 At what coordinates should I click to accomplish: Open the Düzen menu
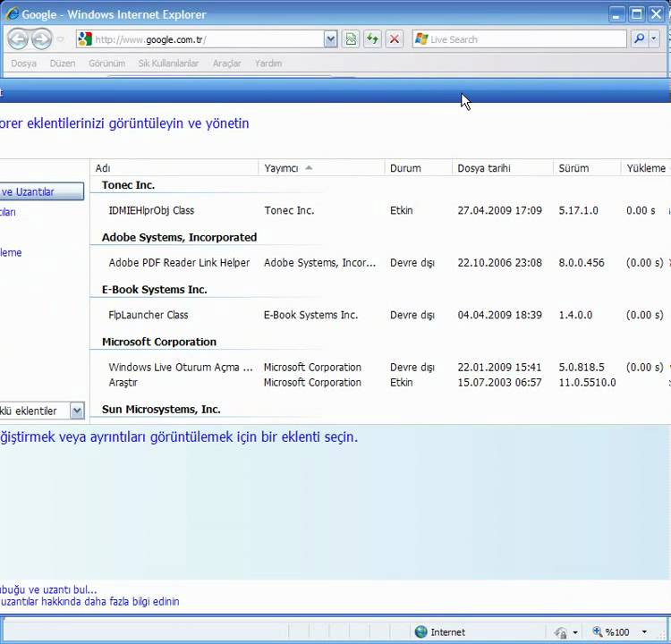pyautogui.click(x=63, y=64)
